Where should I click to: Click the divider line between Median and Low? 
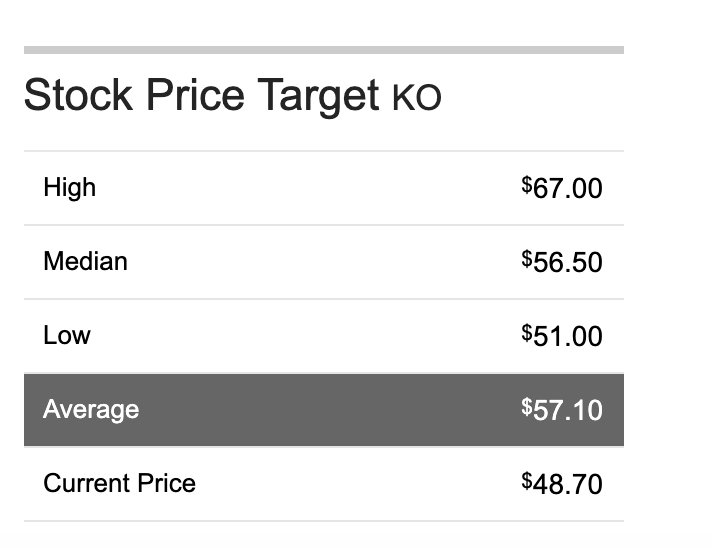coord(324,299)
